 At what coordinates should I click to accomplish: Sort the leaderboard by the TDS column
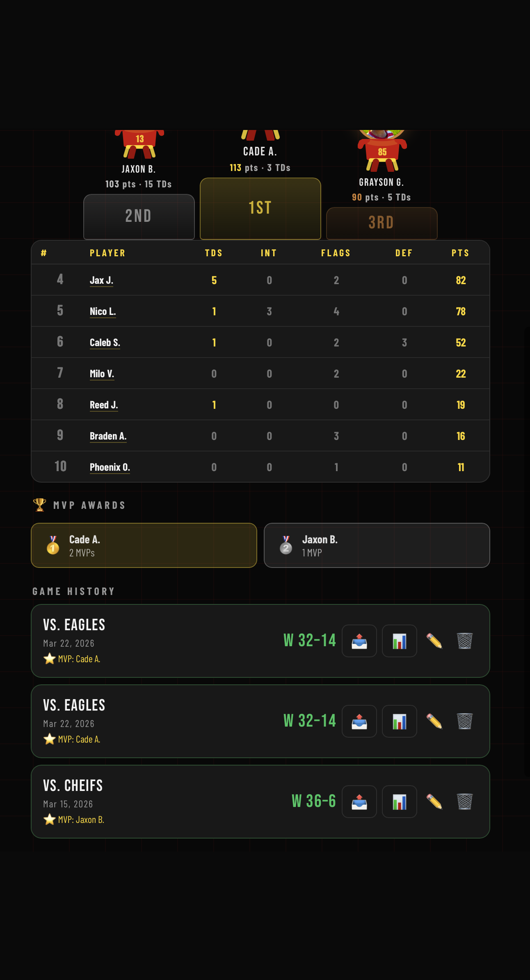coord(214,253)
